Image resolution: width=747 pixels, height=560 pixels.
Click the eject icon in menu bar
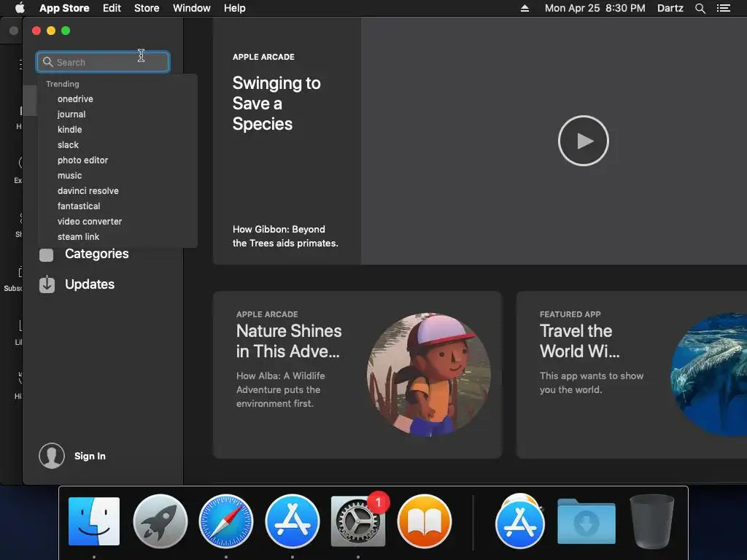(525, 8)
